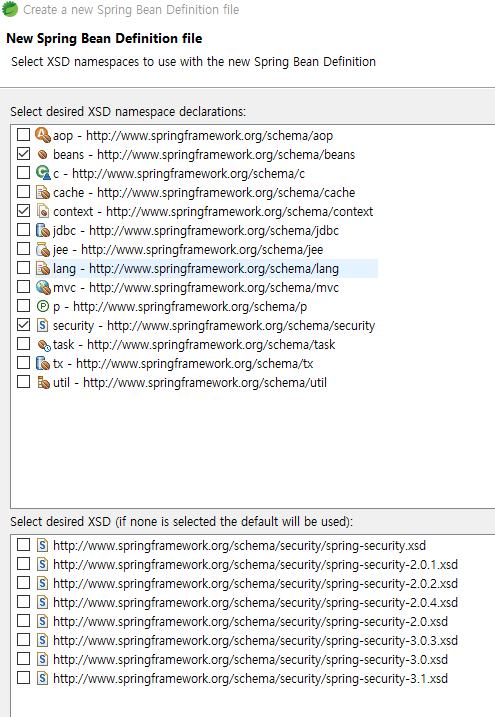Click icon beside spring-security-3.0.xsd
495x717 pixels.
pyautogui.click(x=43, y=659)
